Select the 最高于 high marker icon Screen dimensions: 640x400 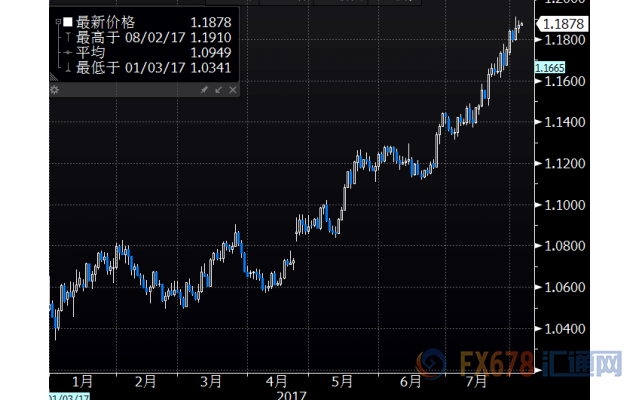coord(66,35)
